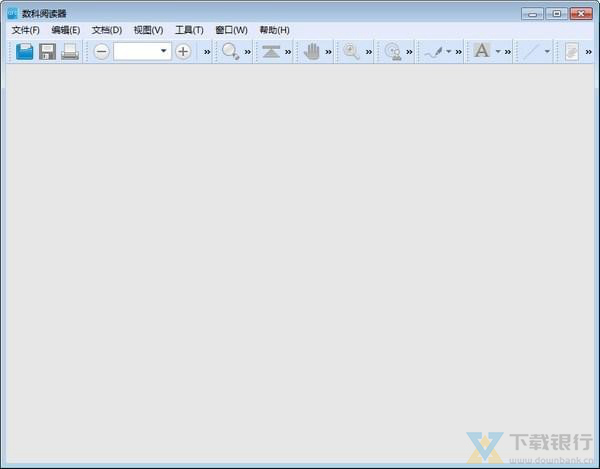Click the open file icon
This screenshot has width=600, height=469.
25,51
